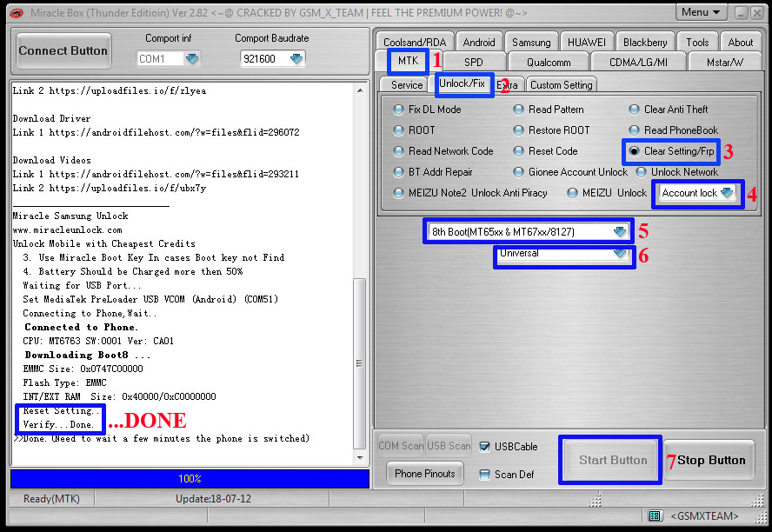Select the SPD tab
Viewport: 772px width, 532px height.
(473, 63)
